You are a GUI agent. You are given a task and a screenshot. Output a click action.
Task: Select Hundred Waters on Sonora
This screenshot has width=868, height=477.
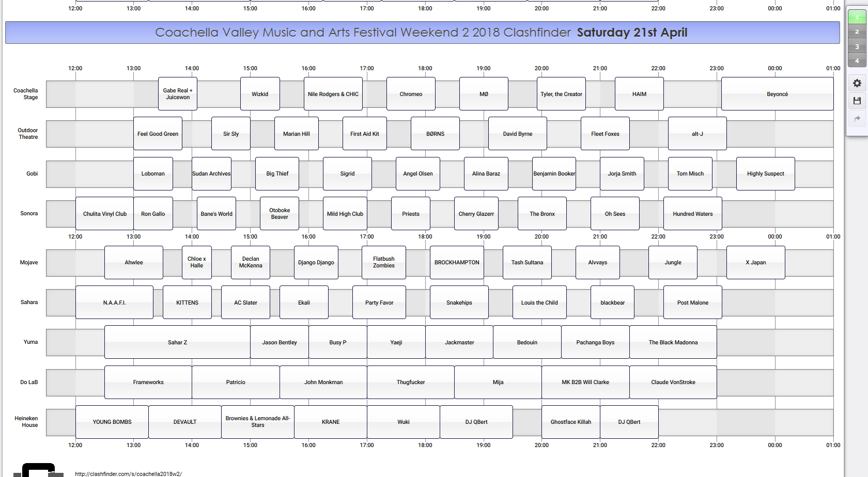[693, 214]
